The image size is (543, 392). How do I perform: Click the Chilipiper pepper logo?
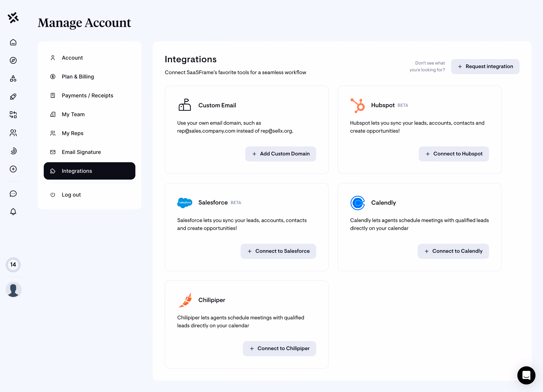(185, 300)
